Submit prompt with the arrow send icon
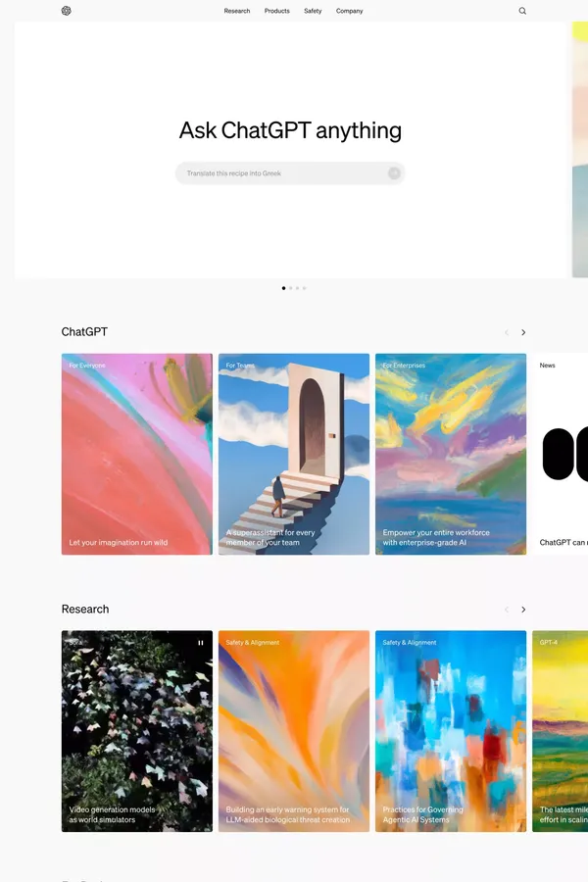Image resolution: width=588 pixels, height=882 pixels. (x=394, y=173)
